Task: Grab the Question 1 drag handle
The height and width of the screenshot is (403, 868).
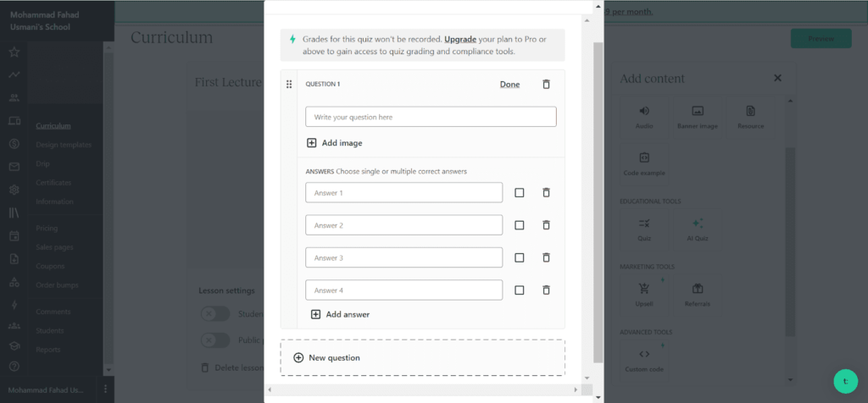Action: pos(289,84)
